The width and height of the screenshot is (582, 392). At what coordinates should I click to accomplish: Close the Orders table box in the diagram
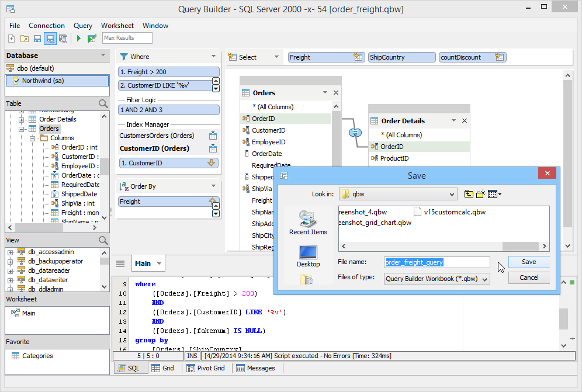(336, 92)
